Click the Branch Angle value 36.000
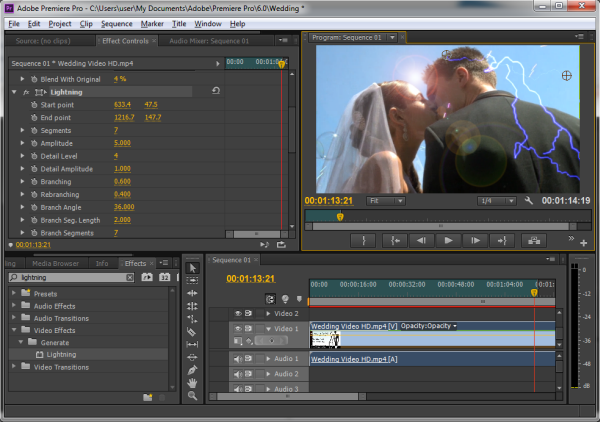Screen dimensions: 600x422 point(124,207)
